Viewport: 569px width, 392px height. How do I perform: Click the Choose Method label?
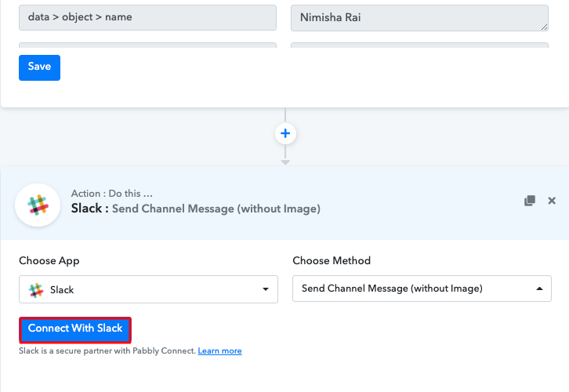tap(332, 260)
